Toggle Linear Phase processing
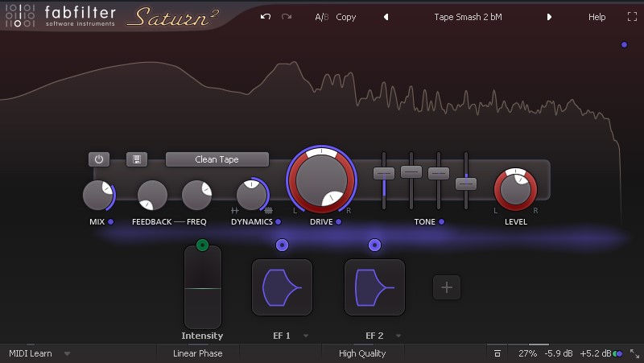644x363 pixels. click(197, 353)
